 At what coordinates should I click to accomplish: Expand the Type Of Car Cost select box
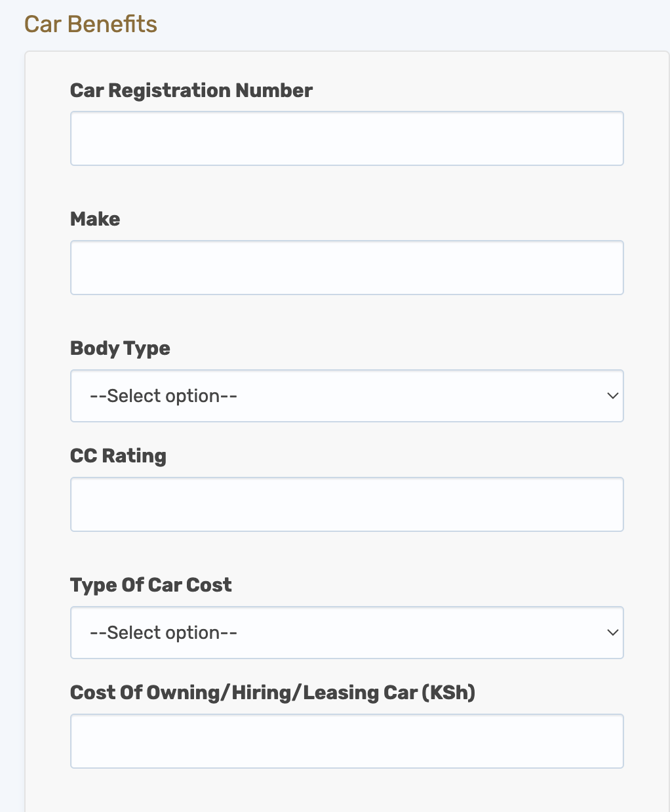(347, 632)
